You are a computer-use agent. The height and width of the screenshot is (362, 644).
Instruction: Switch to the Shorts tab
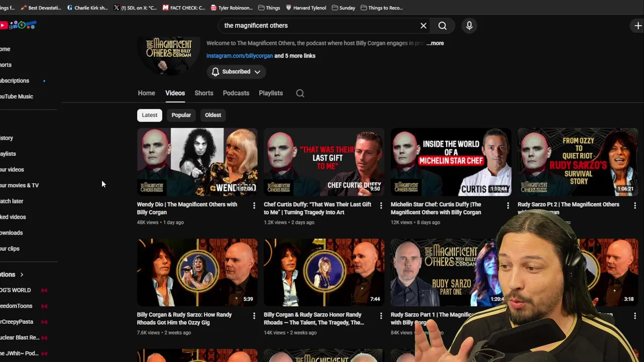point(204,93)
